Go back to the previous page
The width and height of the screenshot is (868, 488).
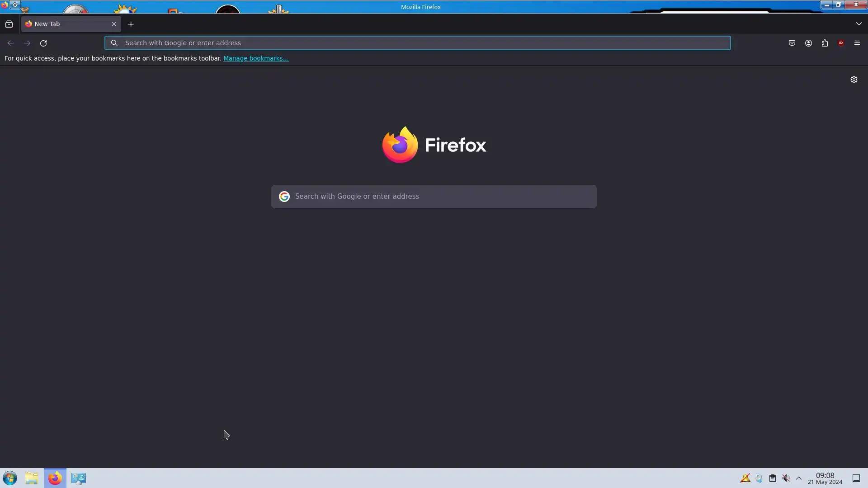(x=11, y=43)
